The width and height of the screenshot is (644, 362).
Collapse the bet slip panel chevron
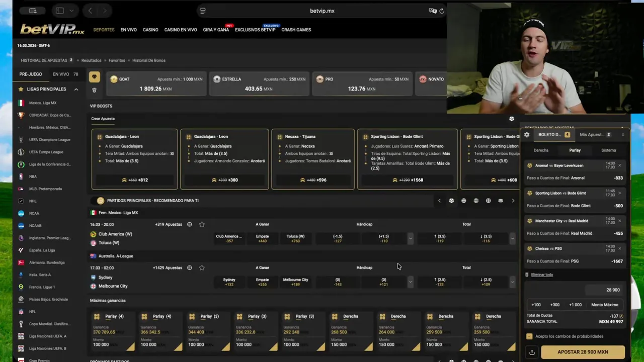(623, 135)
